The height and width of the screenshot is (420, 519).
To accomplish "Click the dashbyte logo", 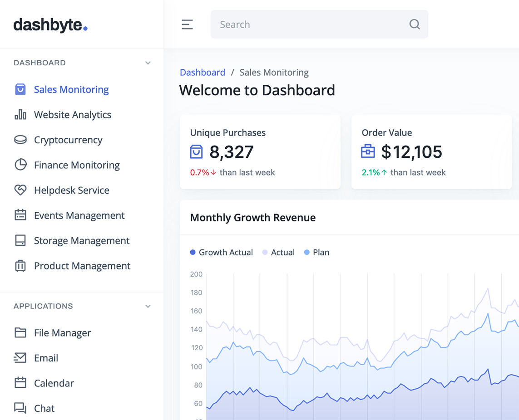I will pyautogui.click(x=50, y=24).
